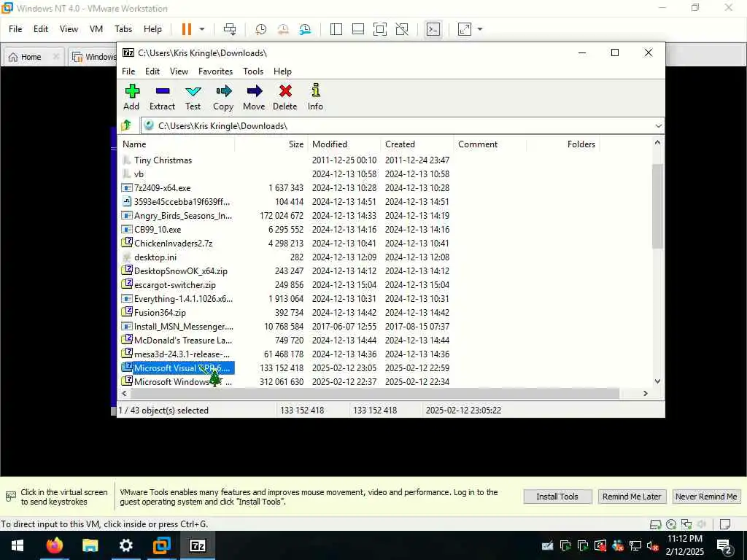
Task: Select the vb folder row
Action: 139,174
